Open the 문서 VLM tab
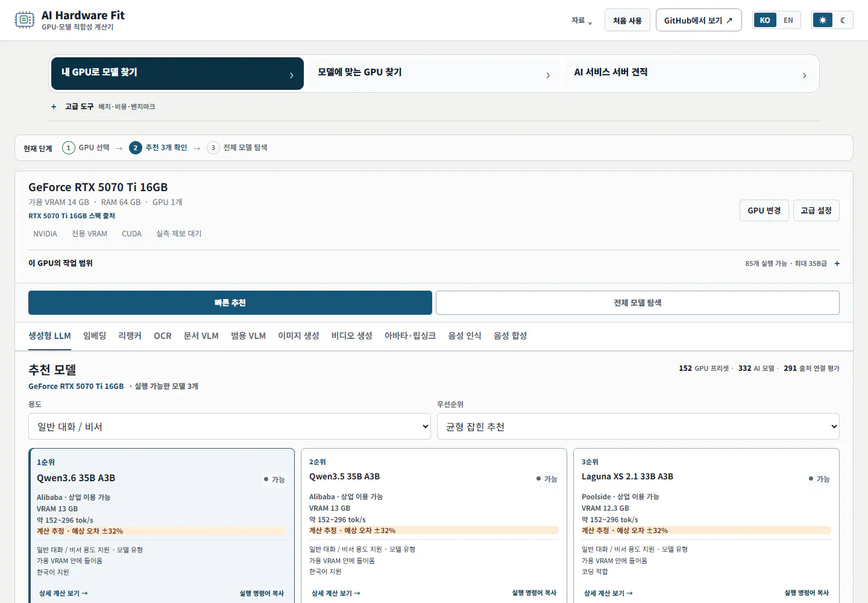 pyautogui.click(x=201, y=336)
